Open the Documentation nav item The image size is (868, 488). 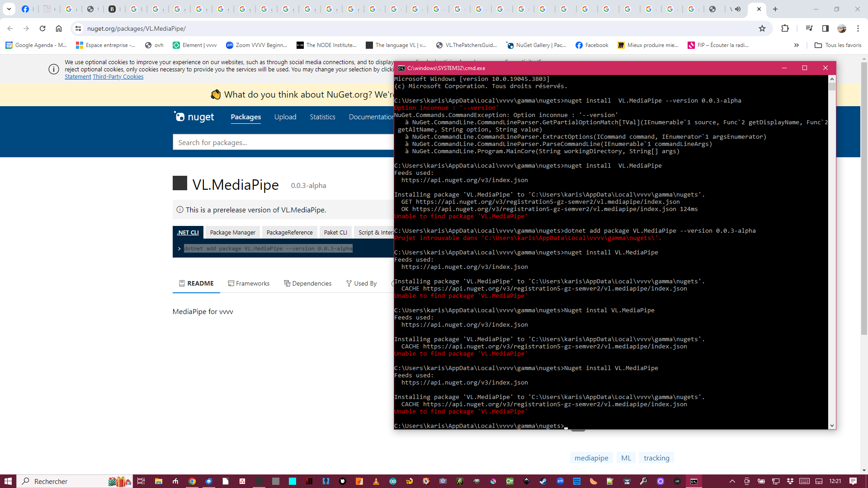[371, 117]
